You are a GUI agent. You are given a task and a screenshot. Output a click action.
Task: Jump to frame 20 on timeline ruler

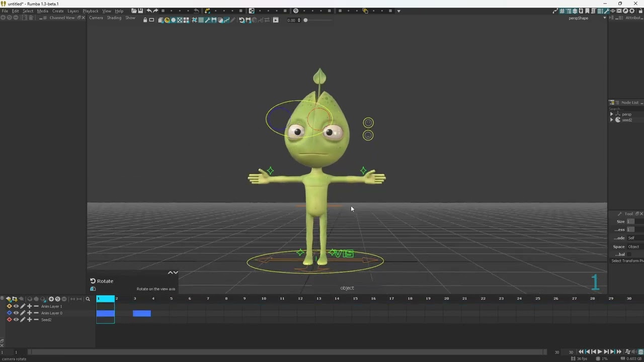coord(446,299)
